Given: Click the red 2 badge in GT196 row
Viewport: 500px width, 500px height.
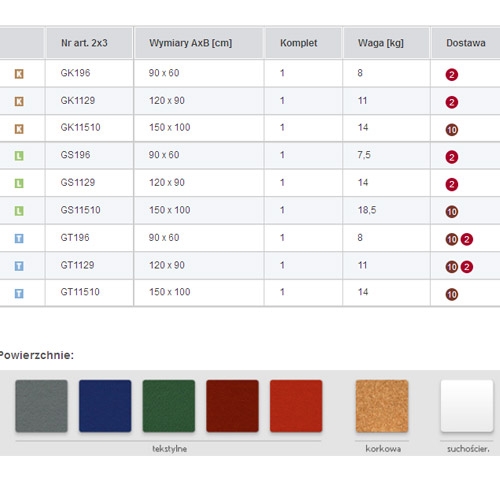Looking at the screenshot, I should point(467,239).
